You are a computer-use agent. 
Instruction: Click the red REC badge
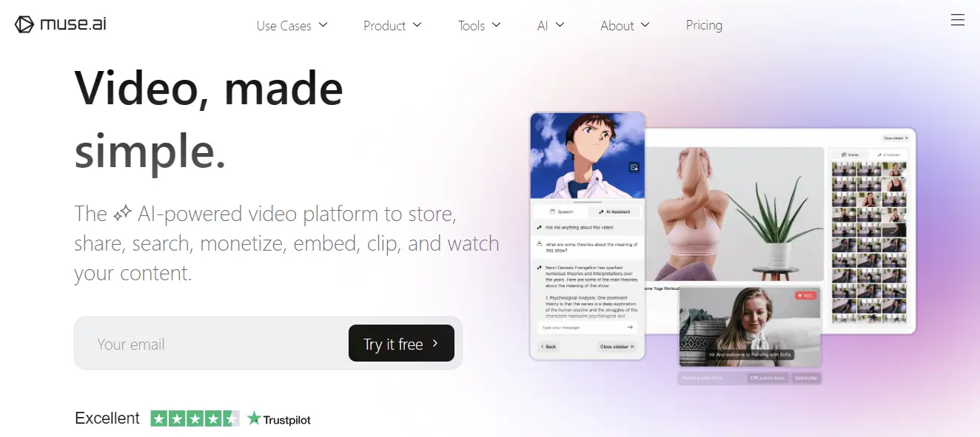tap(805, 295)
